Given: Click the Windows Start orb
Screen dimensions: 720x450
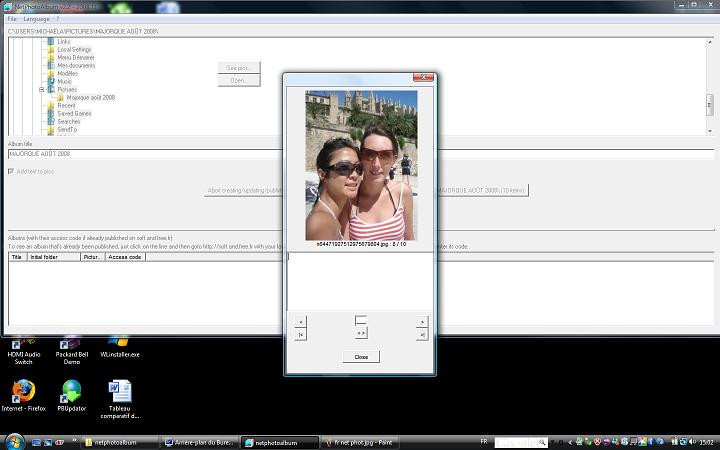Looking at the screenshot, I should point(14,442).
